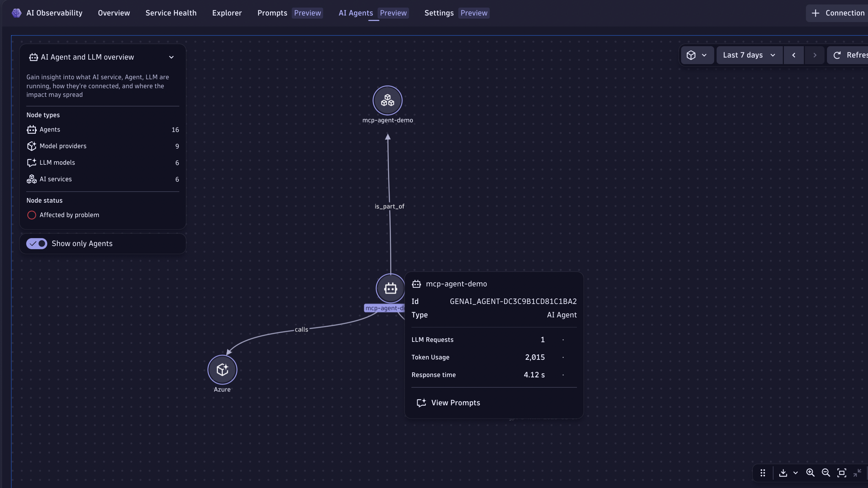Fit graph to view

[842, 473]
